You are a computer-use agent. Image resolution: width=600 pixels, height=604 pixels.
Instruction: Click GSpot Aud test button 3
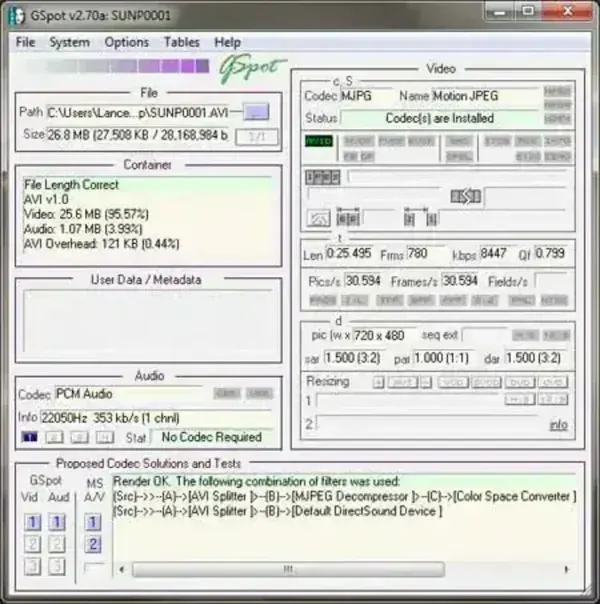[57, 566]
